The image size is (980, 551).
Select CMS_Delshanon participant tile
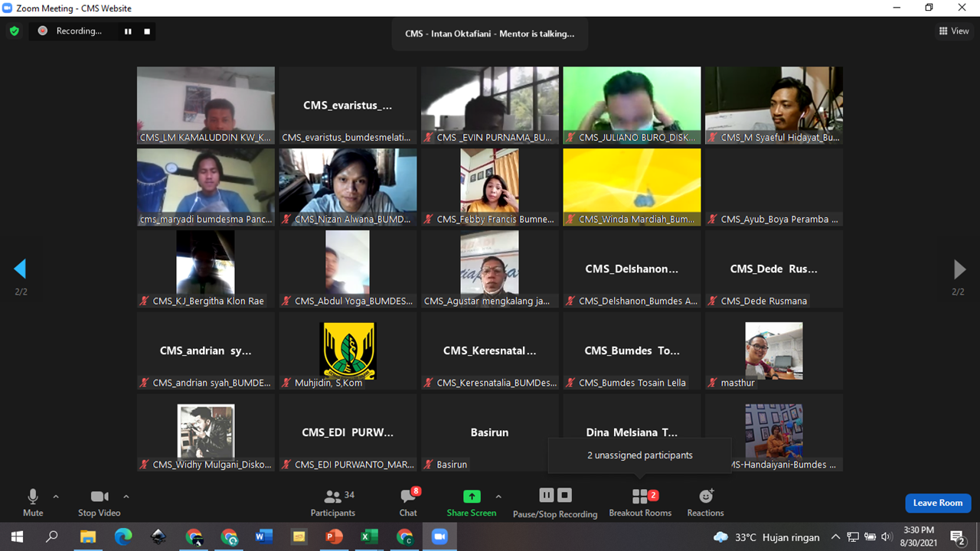coord(632,269)
